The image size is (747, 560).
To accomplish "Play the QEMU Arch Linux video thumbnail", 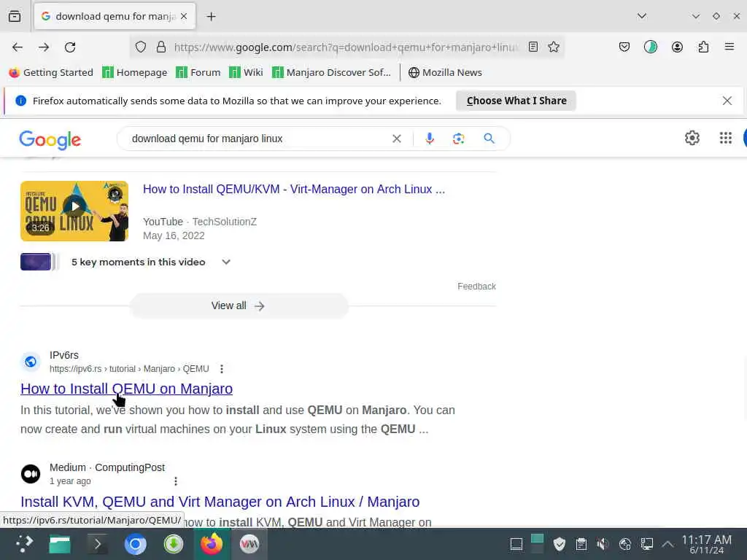I will [74, 211].
